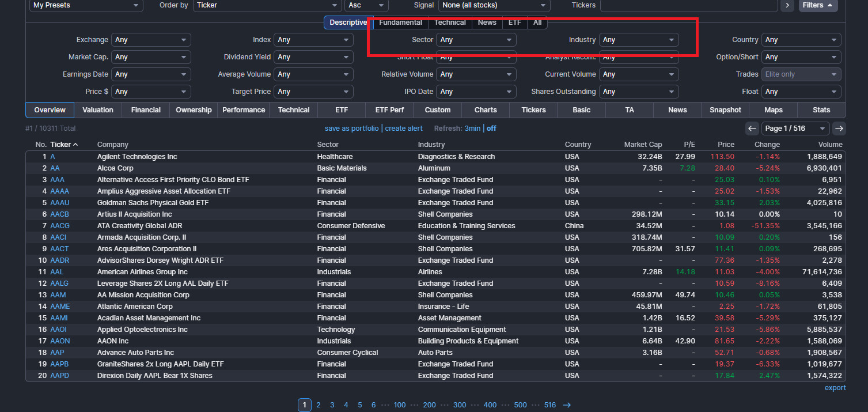Open the AAL ticker link
The image size is (868, 412).
point(56,272)
